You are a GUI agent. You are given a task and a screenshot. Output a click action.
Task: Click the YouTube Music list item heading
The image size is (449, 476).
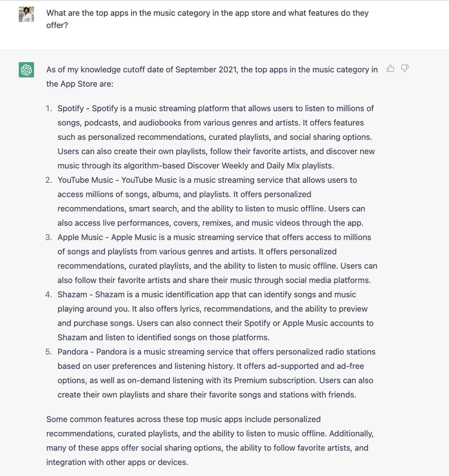coord(85,180)
